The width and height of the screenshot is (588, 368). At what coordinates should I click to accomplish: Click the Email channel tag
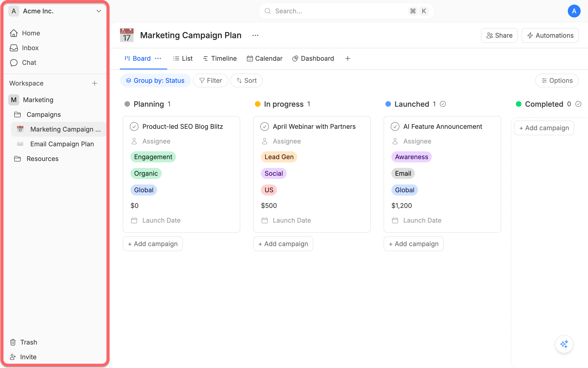click(403, 173)
